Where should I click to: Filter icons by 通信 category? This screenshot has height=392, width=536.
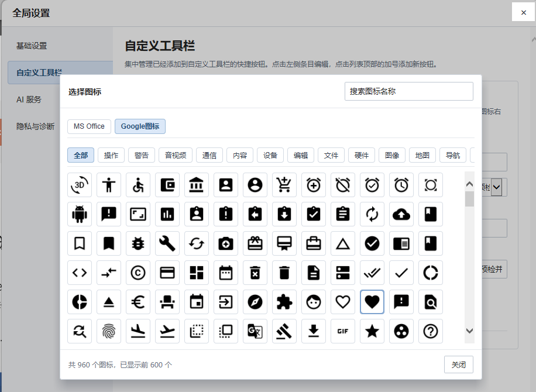pos(209,155)
